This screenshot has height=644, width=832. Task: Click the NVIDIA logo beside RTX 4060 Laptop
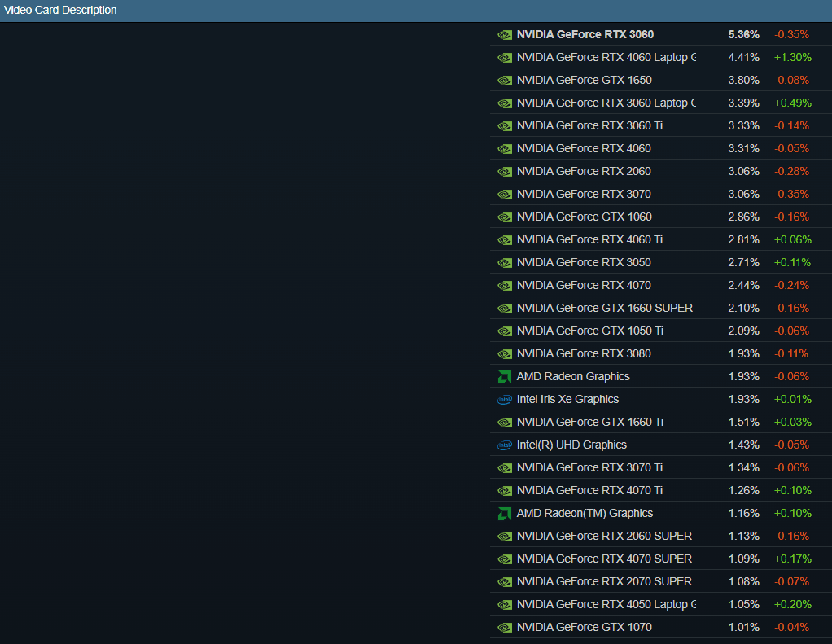[x=505, y=58]
